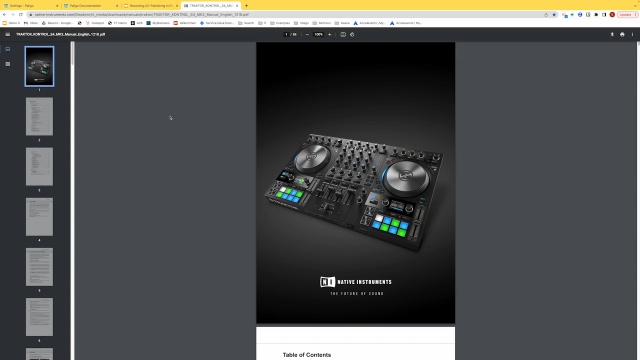The width and height of the screenshot is (640, 360).
Task: Select page 3 thumbnail in sidebar
Action: [39, 167]
